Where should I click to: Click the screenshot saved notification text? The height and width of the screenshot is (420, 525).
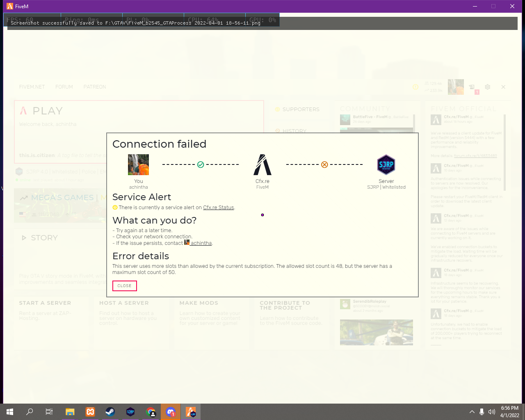pos(136,23)
